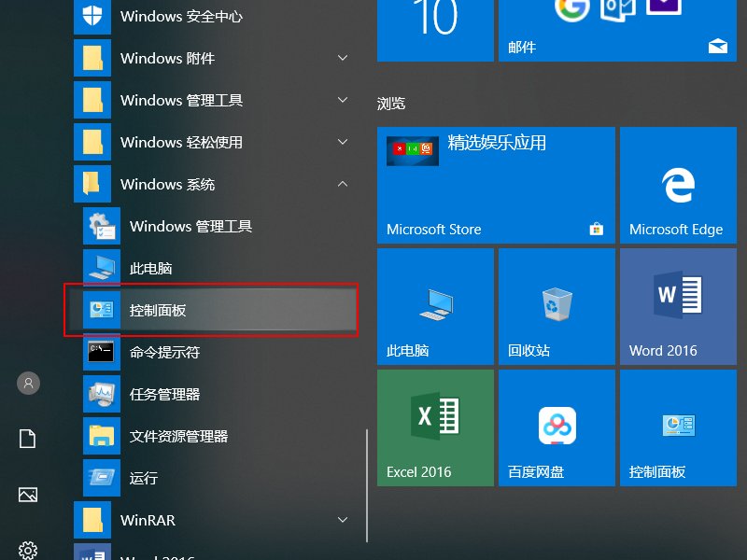
Task: Open the Excel 2016 tile
Action: pos(435,427)
